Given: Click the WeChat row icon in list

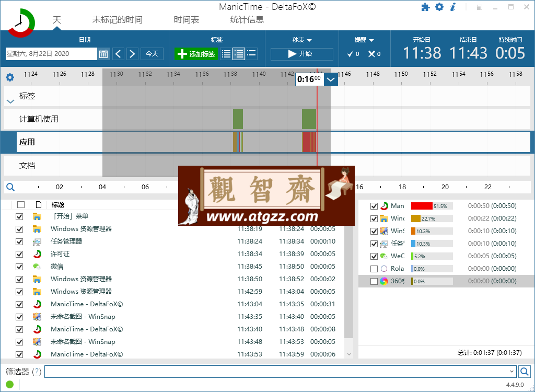Looking at the screenshot, I should point(37,267).
